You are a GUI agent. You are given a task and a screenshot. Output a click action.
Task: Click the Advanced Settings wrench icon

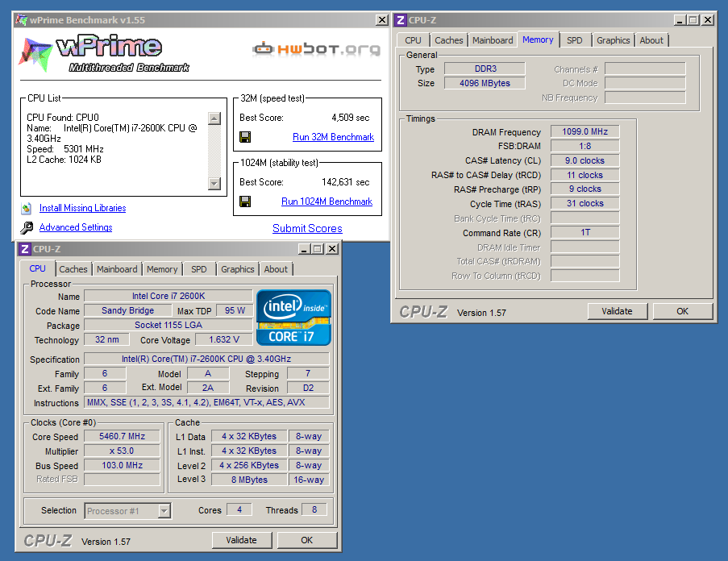point(27,227)
